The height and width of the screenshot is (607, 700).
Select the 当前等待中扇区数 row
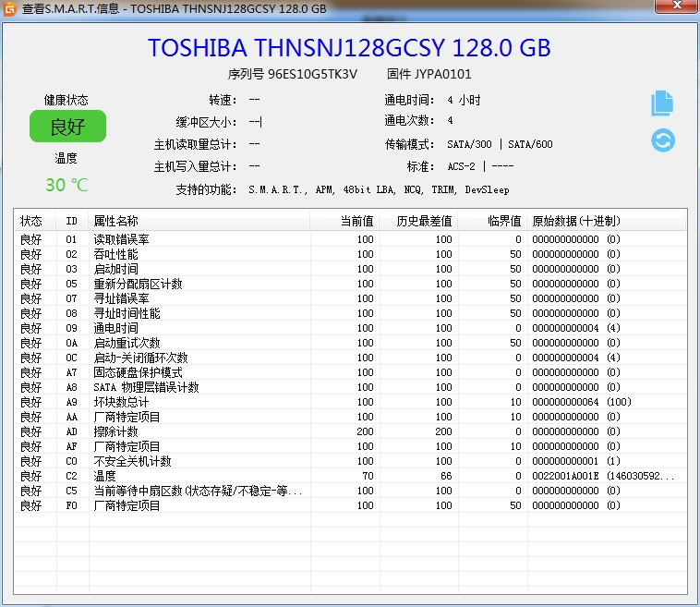[x=350, y=491]
